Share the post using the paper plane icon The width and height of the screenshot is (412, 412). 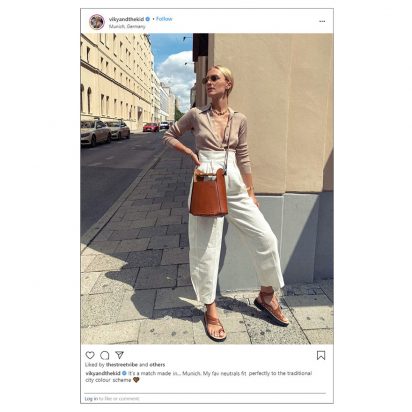pyautogui.click(x=119, y=355)
